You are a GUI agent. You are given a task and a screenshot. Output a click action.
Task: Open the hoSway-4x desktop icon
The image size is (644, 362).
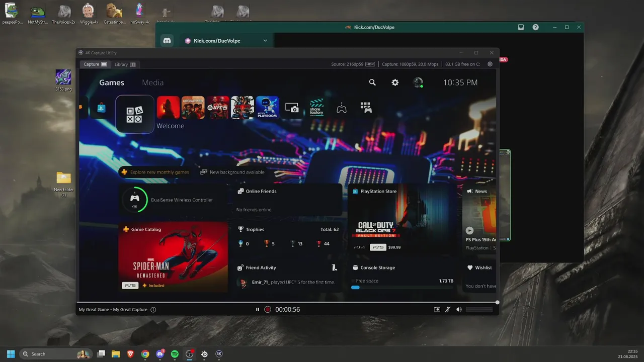click(140, 14)
